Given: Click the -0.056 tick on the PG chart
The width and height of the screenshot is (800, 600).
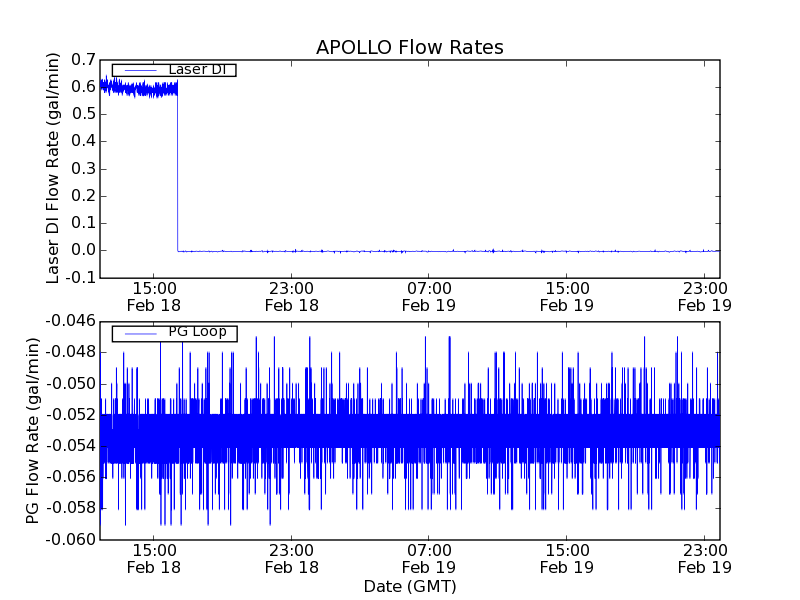Looking at the screenshot, I should click(x=70, y=477).
